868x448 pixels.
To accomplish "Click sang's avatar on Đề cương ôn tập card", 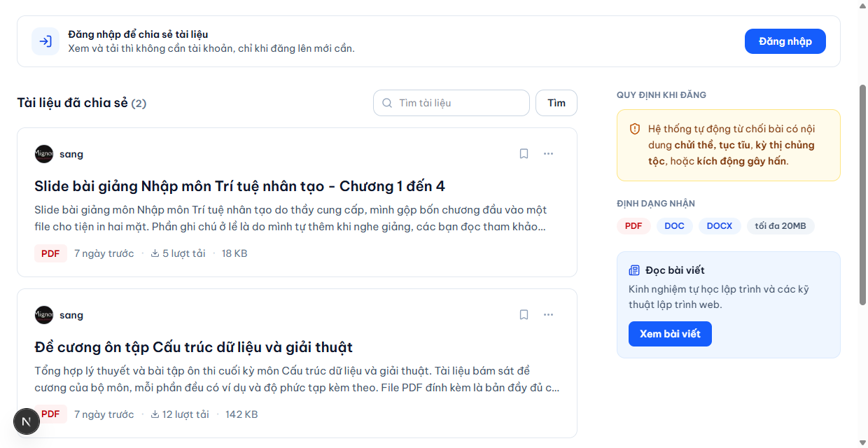I will pos(44,315).
